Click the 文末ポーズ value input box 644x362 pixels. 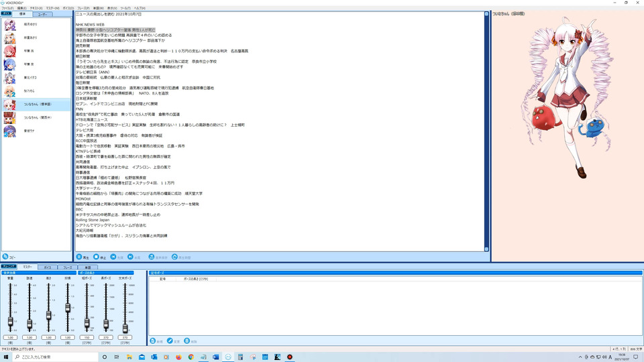[x=125, y=337]
